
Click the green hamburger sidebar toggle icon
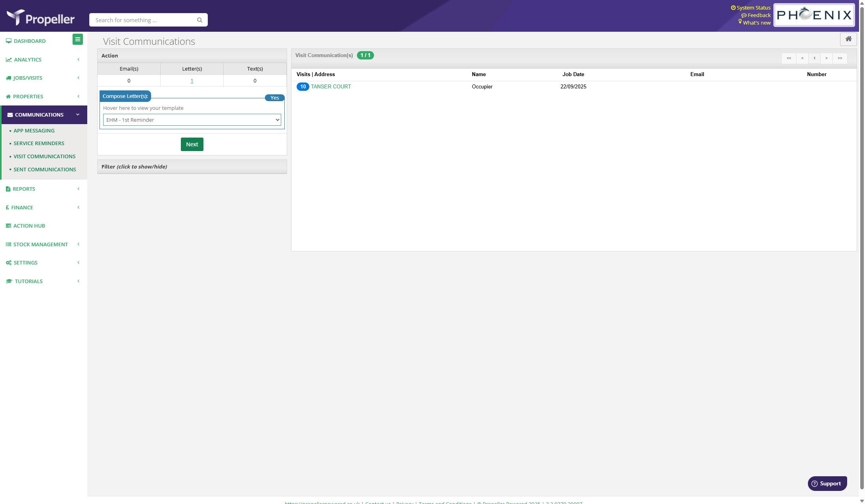78,39
